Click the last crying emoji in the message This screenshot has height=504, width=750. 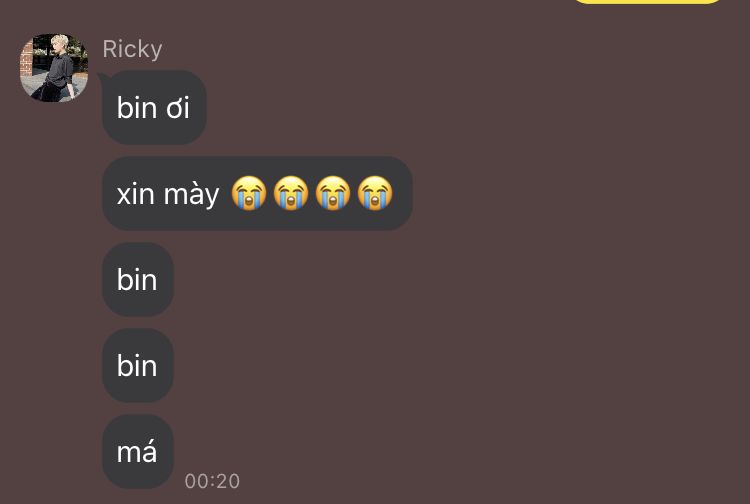tap(375, 193)
